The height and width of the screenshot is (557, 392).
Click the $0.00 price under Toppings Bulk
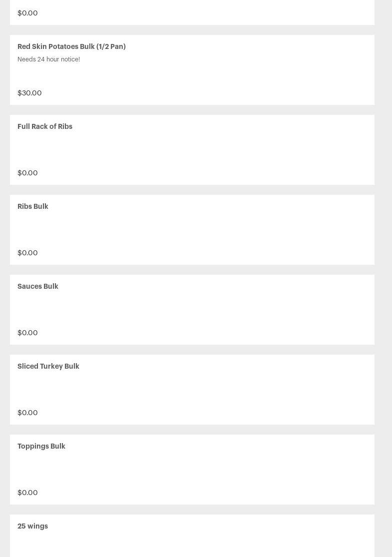tap(27, 493)
